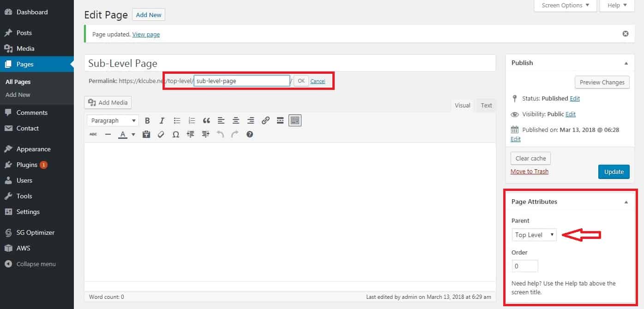Collapse the Page Attributes panel
644x309 pixels.
tap(626, 202)
